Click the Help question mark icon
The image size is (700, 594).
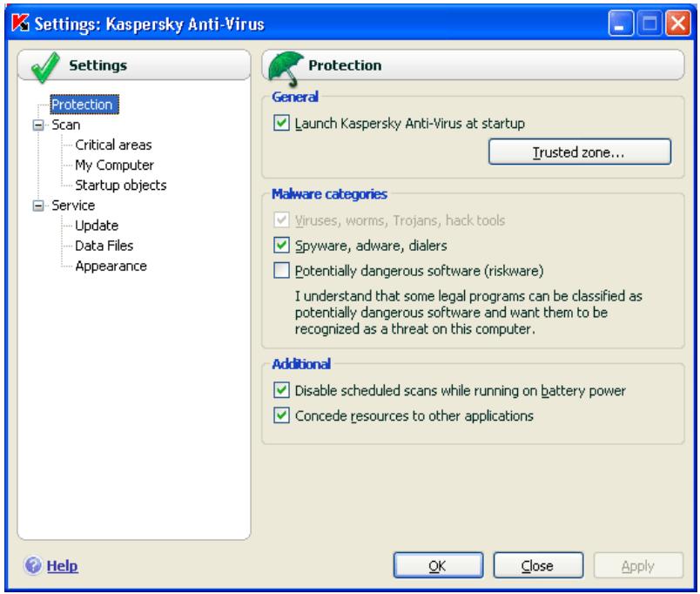pos(33,565)
